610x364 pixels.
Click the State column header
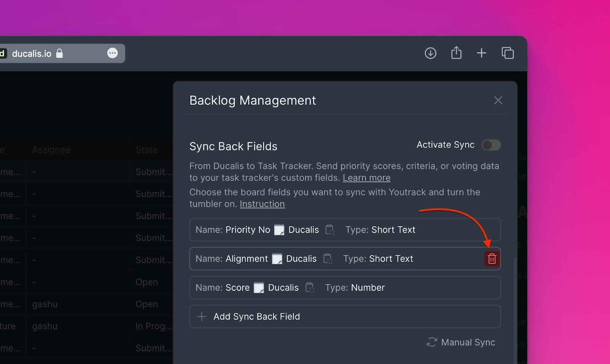tap(147, 150)
